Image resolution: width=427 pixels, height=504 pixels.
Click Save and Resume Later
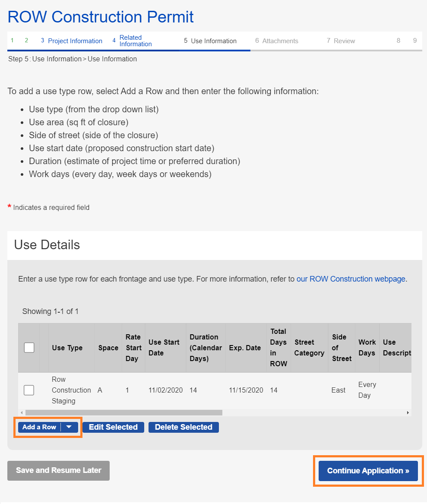pos(58,470)
